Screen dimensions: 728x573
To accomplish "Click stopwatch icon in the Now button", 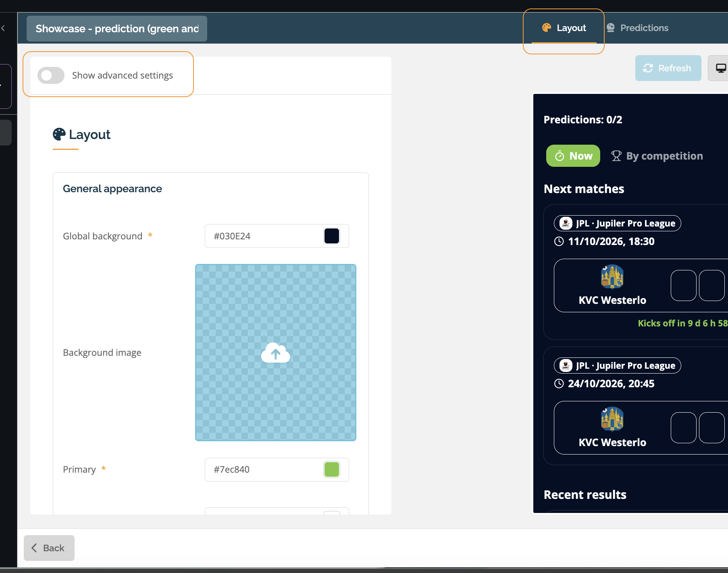I will tap(560, 156).
